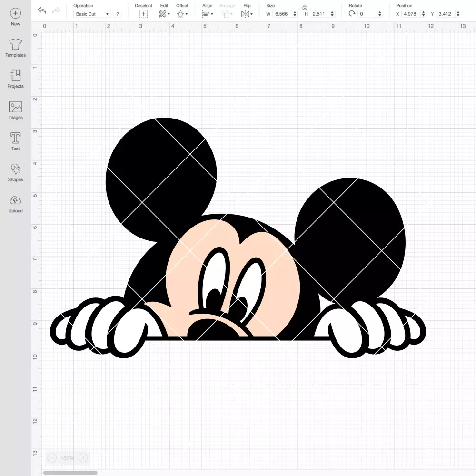Click the operation help question mark

(x=118, y=14)
